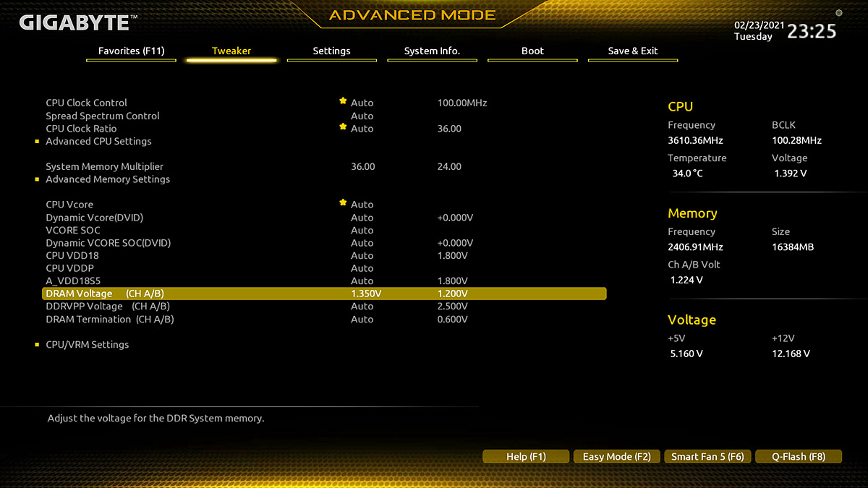Open CPU Vcore Auto setting
The width and height of the screenshot is (868, 488).
click(x=362, y=205)
